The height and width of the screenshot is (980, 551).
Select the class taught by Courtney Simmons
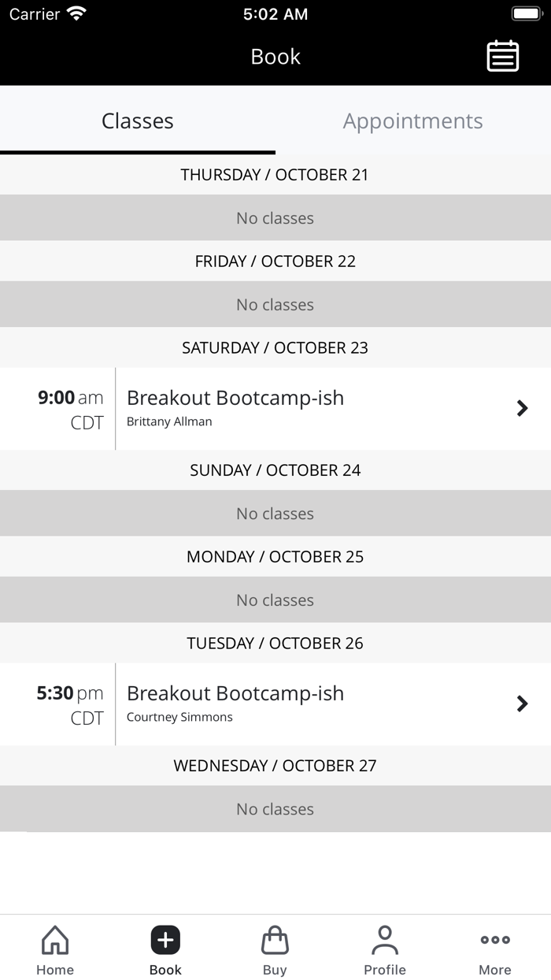(x=275, y=703)
